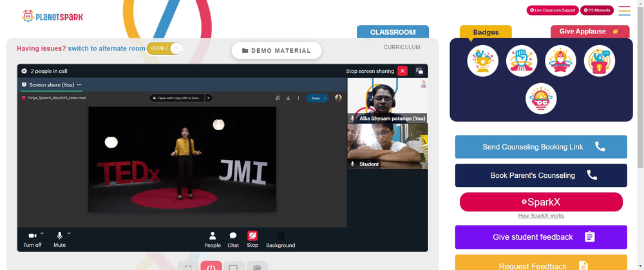644x270 pixels.
Task: Toggle the ROOM 2 alternate room switch
Action: point(164,48)
